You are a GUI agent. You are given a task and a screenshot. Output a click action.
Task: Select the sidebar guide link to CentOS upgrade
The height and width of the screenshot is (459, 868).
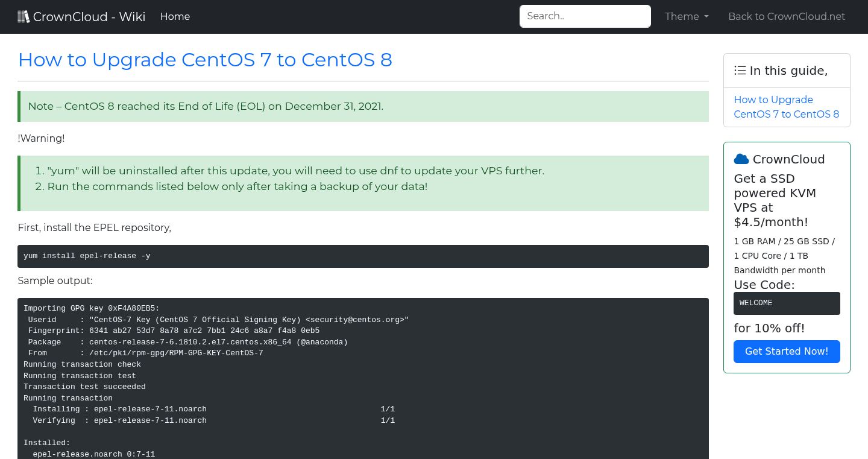point(786,107)
